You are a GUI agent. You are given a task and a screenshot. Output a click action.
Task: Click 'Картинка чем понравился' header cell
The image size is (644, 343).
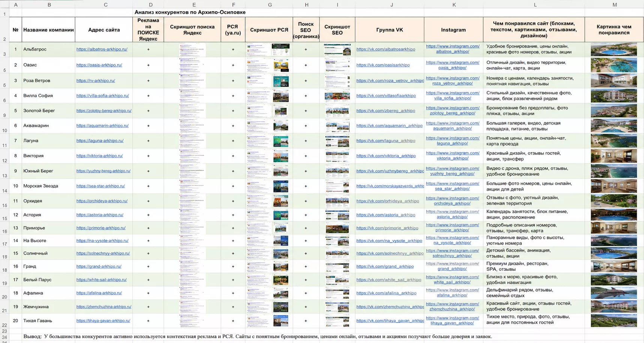click(614, 30)
